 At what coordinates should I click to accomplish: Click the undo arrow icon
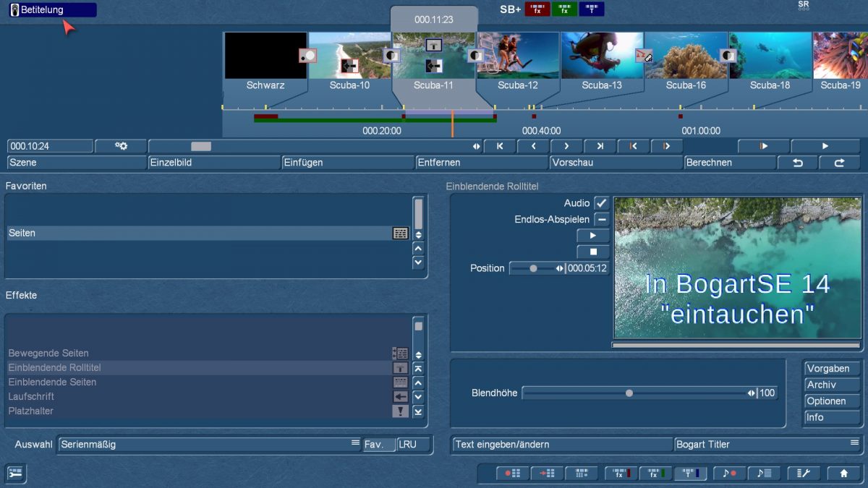point(798,163)
